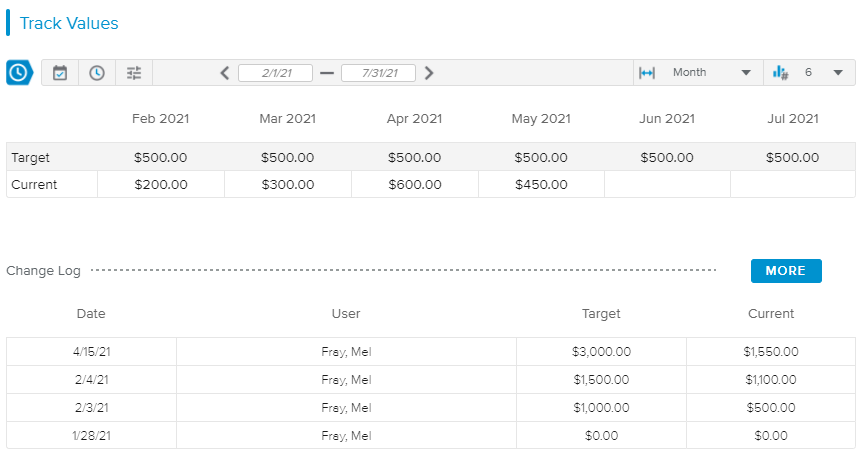864x455 pixels.
Task: Open the calendar check icon
Action: (x=60, y=73)
